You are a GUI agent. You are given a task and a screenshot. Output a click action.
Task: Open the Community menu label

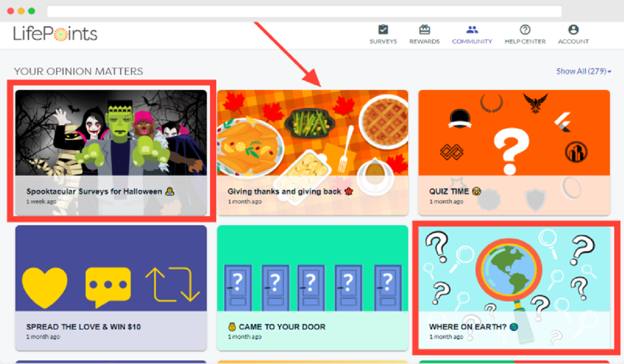pos(472,42)
